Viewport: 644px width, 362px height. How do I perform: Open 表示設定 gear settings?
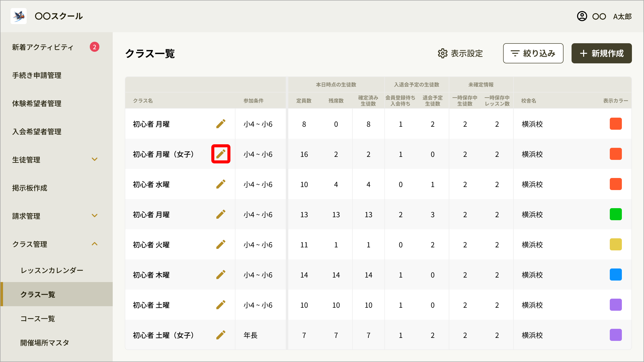[460, 53]
